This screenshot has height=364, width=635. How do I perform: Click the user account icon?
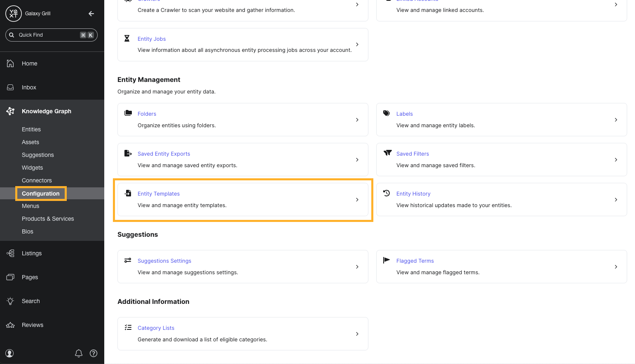click(x=9, y=353)
